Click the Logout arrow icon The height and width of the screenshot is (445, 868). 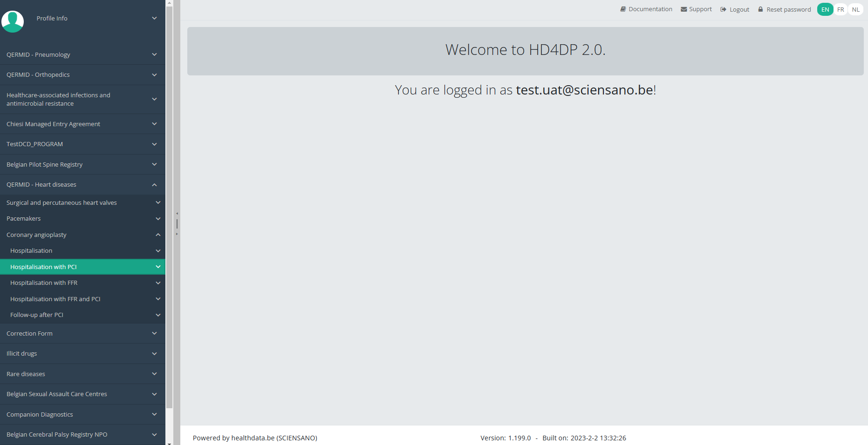[723, 9]
